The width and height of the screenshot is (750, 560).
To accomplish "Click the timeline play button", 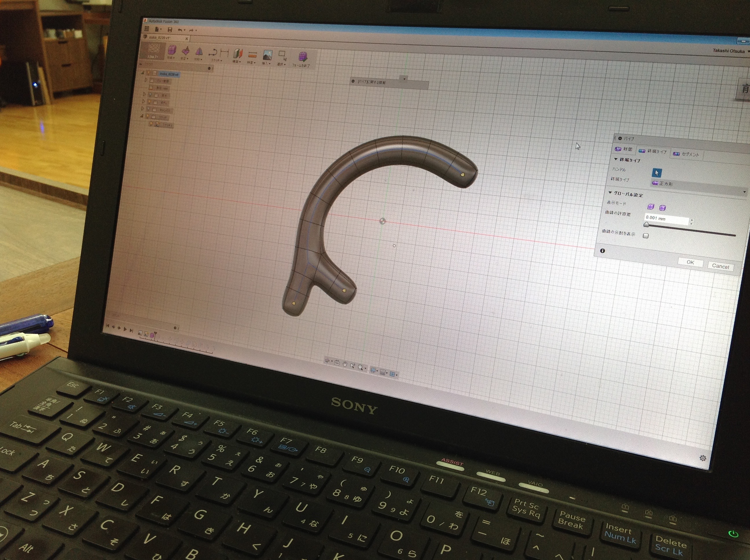I will [126, 329].
